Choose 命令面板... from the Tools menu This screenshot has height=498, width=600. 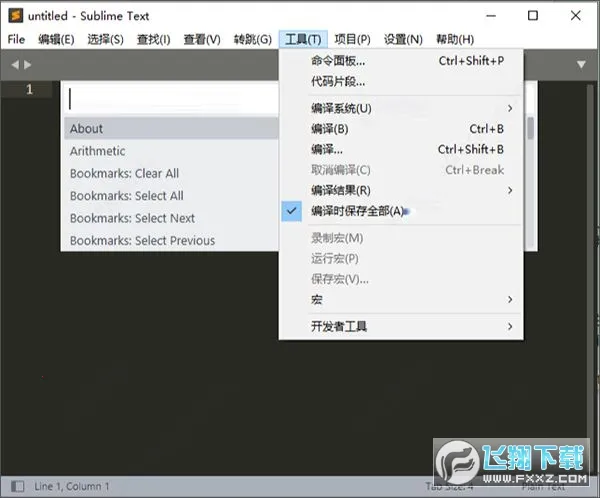401,60
